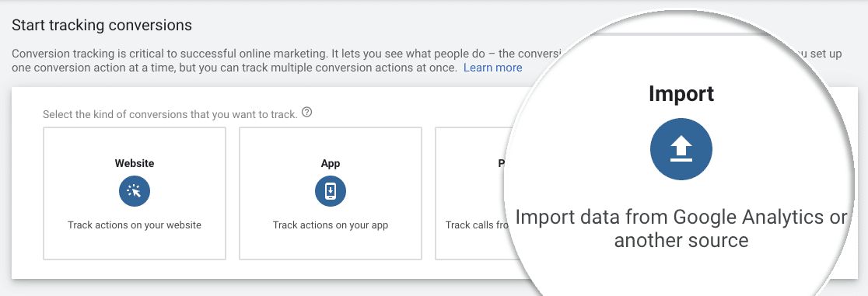Click the "Start tracking conversions" heading
Image resolution: width=868 pixels, height=296 pixels.
tap(102, 26)
